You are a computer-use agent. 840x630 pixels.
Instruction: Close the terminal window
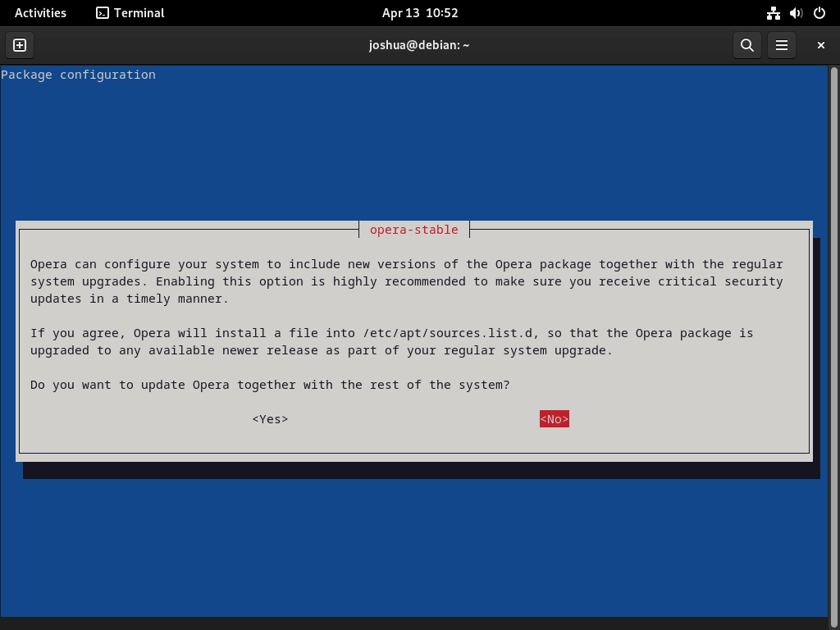point(820,45)
